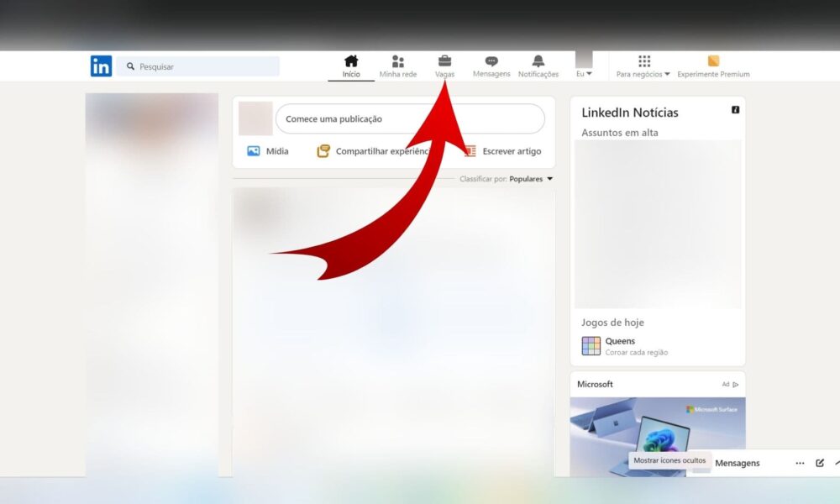
Task: Click Compartilhar experiência button
Action: (x=373, y=151)
